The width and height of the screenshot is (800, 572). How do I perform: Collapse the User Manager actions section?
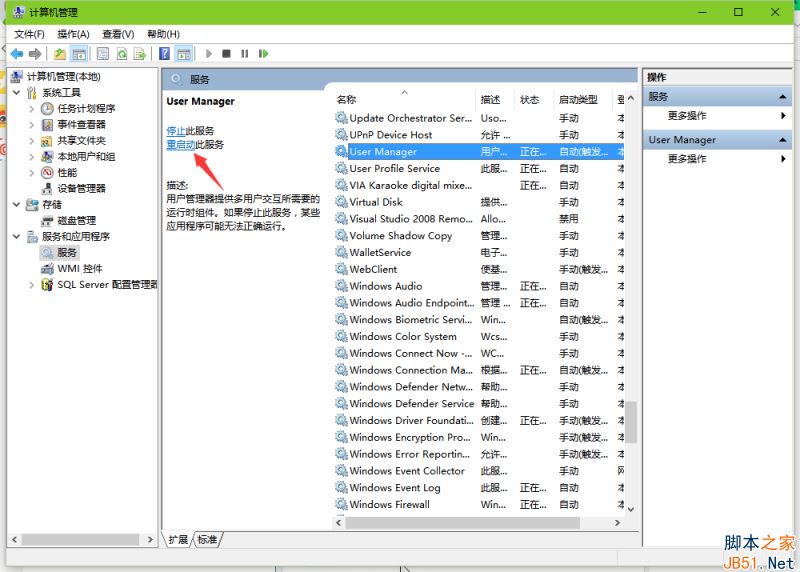pos(782,139)
